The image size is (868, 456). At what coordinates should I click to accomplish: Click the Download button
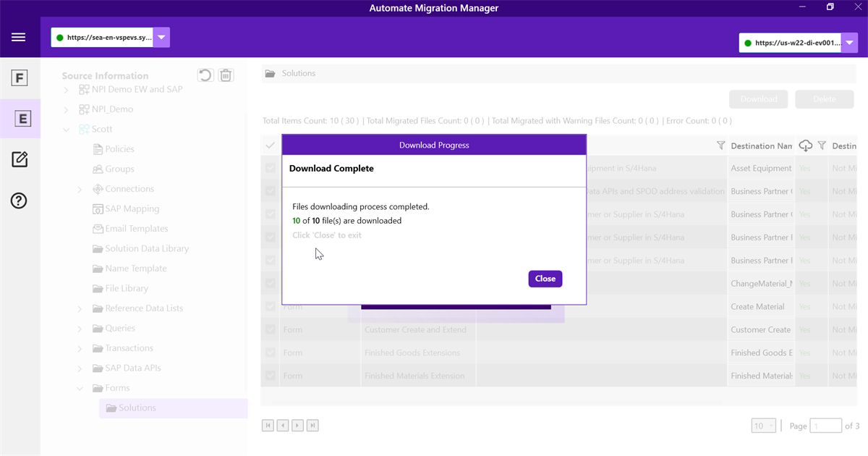tap(759, 99)
